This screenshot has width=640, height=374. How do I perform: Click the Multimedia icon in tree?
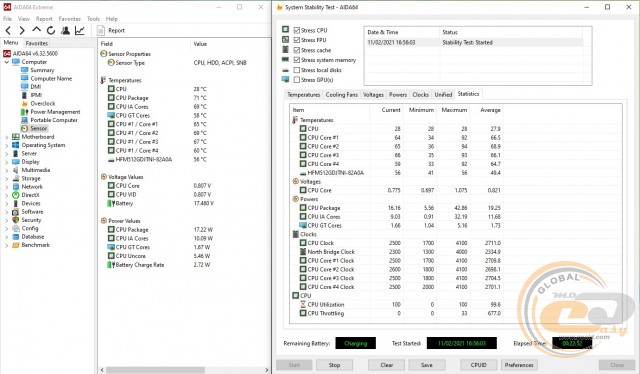16,170
